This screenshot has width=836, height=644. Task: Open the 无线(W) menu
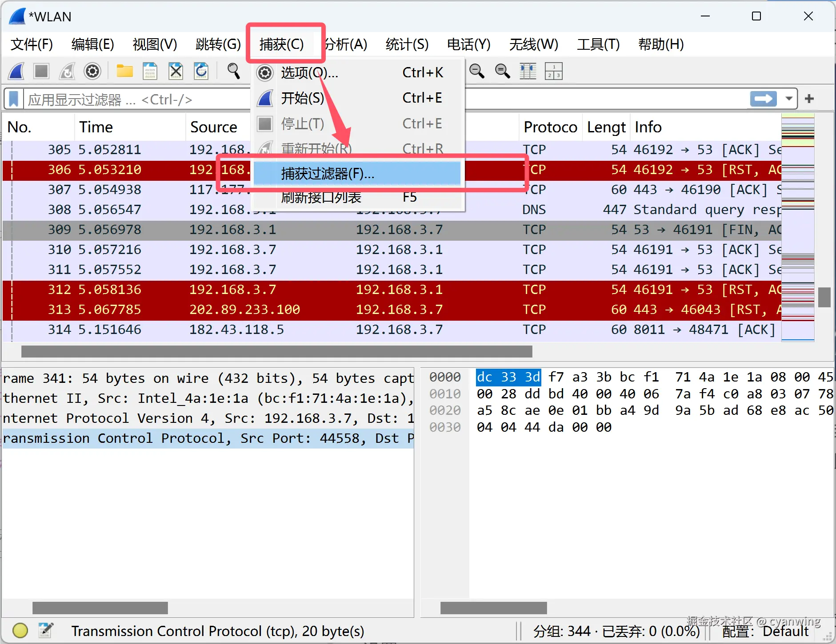click(x=533, y=44)
